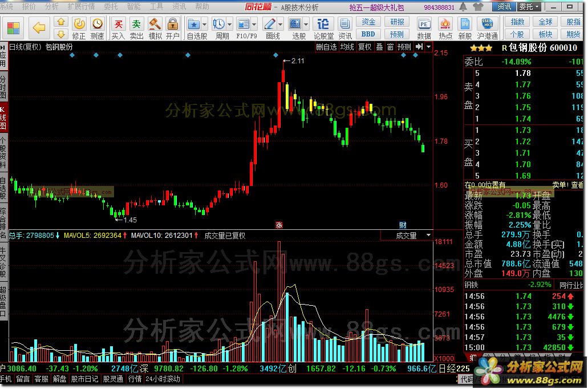Click the BBD button
588x389 pixels.
click(x=368, y=34)
